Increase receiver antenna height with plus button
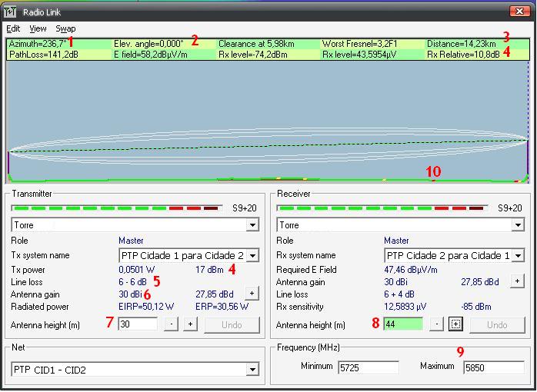Screen dimensions: 537x392 click(x=455, y=324)
